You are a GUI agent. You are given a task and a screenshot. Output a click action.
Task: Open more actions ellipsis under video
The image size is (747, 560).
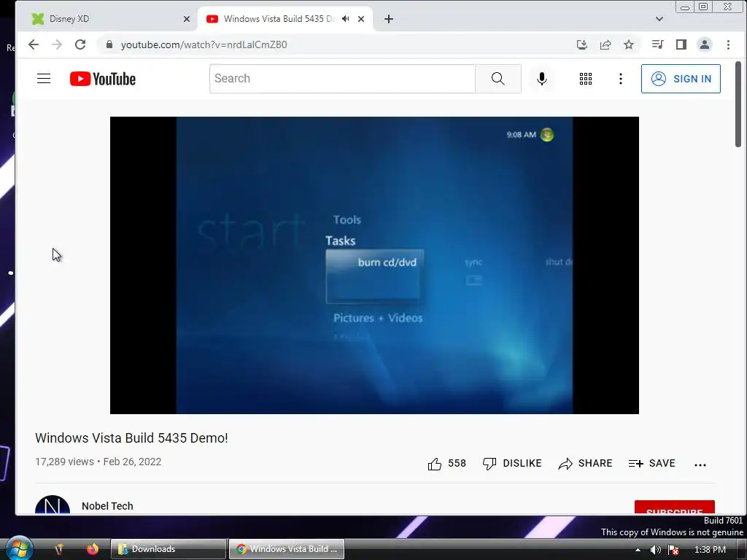click(700, 464)
